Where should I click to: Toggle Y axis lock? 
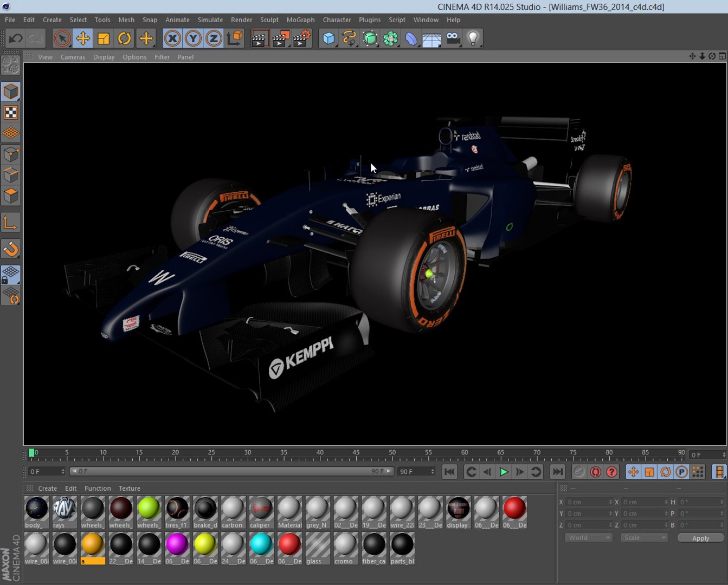coord(193,38)
